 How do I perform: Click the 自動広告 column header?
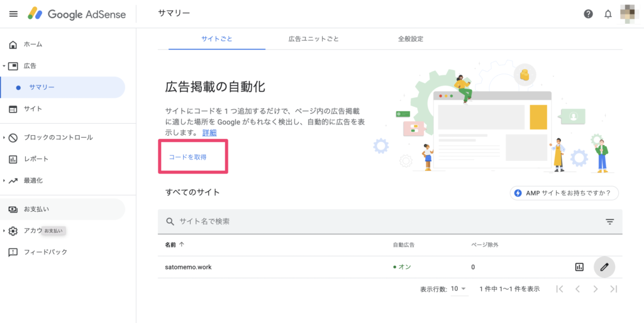pos(404,244)
